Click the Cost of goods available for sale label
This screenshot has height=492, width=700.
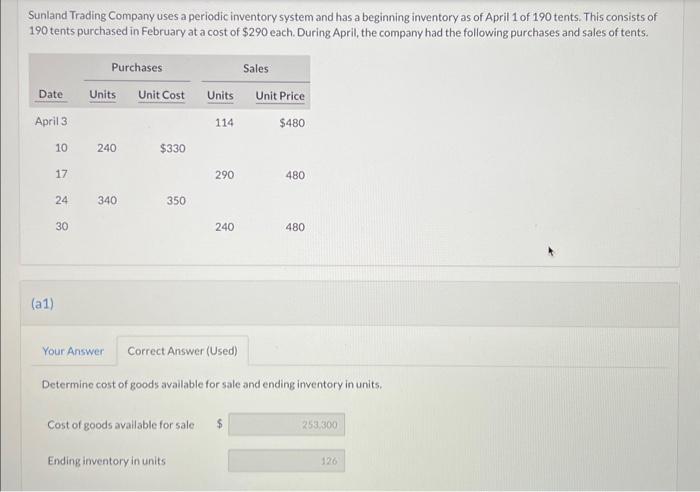click(121, 425)
